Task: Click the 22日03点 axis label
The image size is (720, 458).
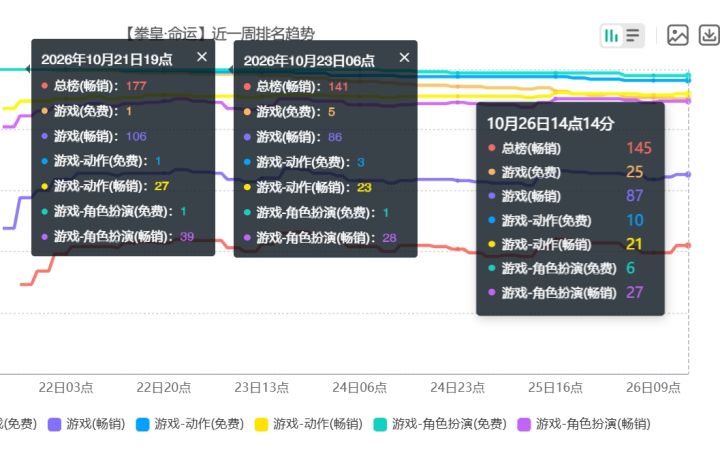Action: [x=66, y=388]
